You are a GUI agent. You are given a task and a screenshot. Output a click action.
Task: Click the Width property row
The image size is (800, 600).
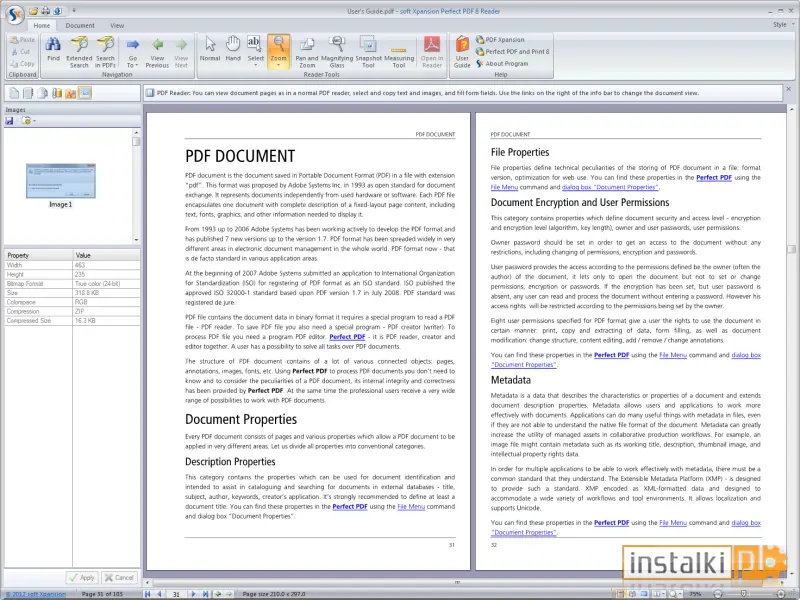[72, 265]
